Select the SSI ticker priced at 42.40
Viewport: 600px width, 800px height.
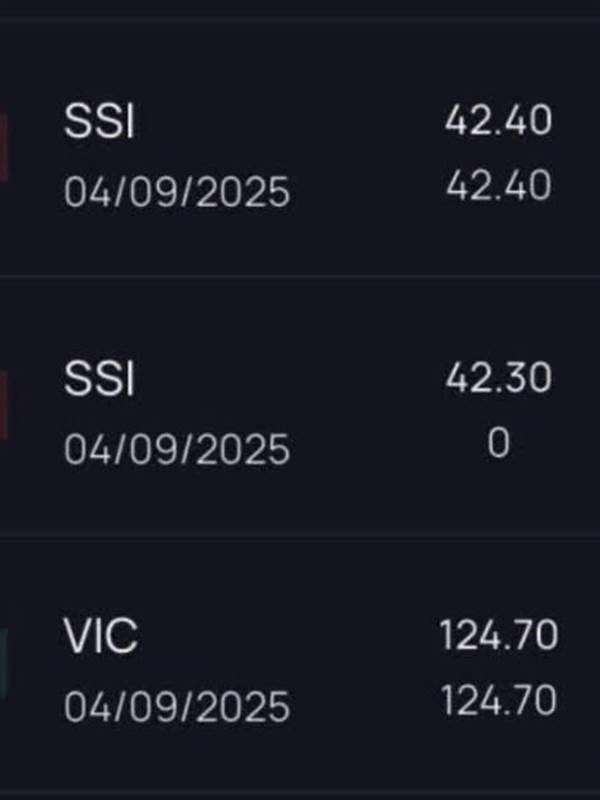click(x=99, y=124)
